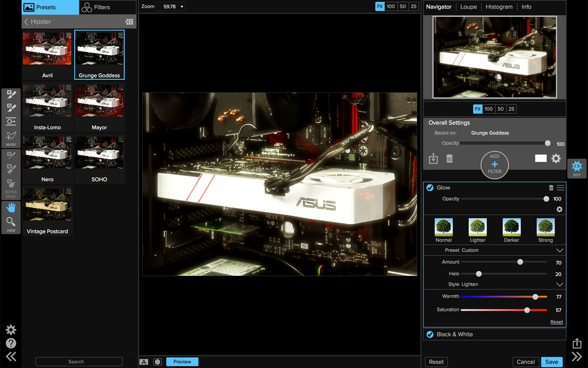Apply the Vintage Postcard preset
Image resolution: width=588 pixels, height=368 pixels.
click(47, 204)
